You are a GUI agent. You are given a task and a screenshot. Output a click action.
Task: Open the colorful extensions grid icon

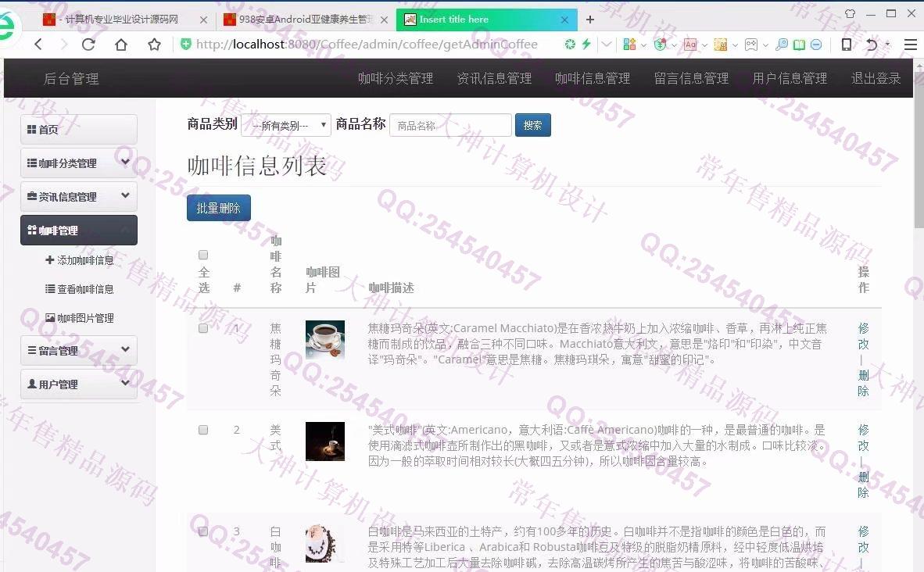pyautogui.click(x=629, y=45)
